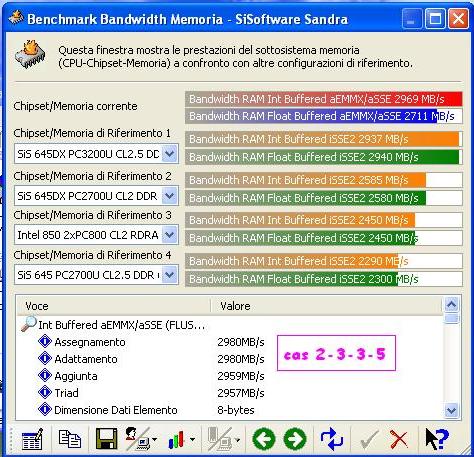Open the Riferimento 2 SiS 645DX PC2700U dropdown
The height and width of the screenshot is (457, 474).
pos(170,196)
